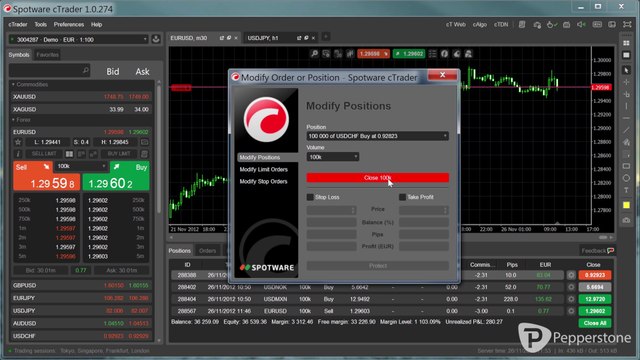Click the Feedback link
Viewport: 640px width, 360px height.
click(x=598, y=251)
